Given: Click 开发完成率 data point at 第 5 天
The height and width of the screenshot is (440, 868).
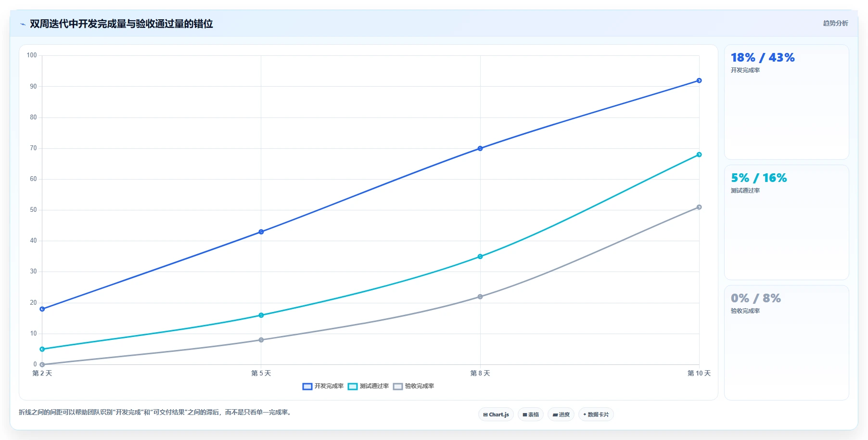Looking at the screenshot, I should pyautogui.click(x=261, y=232).
